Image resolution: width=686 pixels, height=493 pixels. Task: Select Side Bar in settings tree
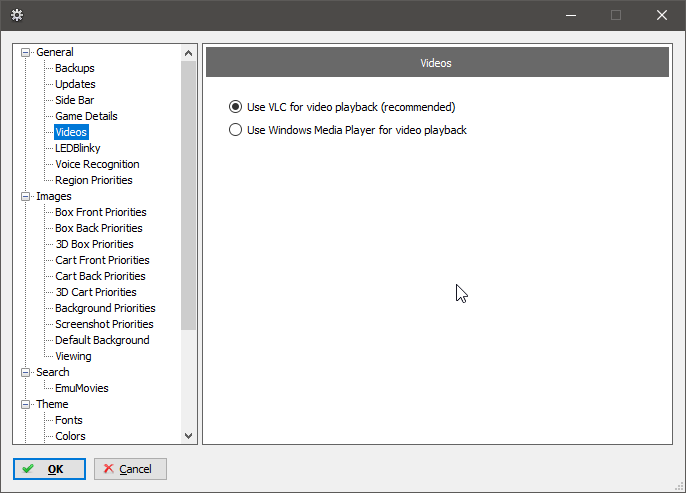(x=75, y=100)
